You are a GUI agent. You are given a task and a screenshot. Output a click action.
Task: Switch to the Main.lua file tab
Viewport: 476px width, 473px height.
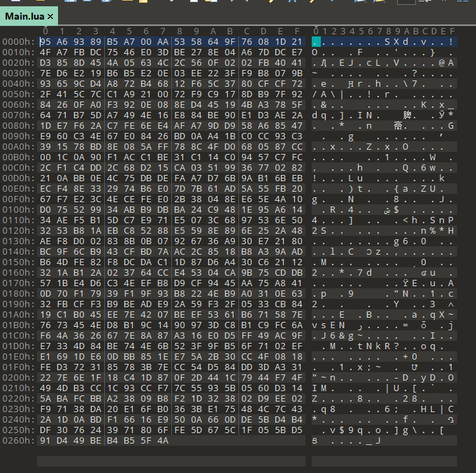tap(24, 15)
